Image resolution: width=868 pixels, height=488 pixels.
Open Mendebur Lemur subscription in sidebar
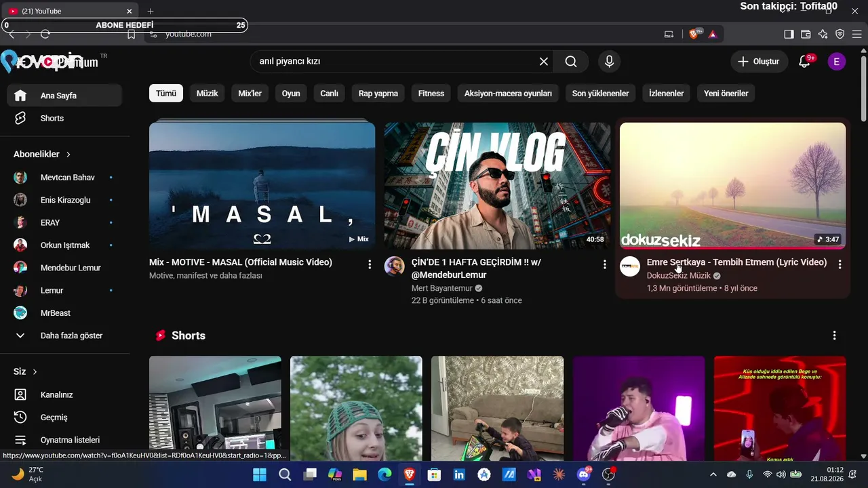click(x=64, y=268)
